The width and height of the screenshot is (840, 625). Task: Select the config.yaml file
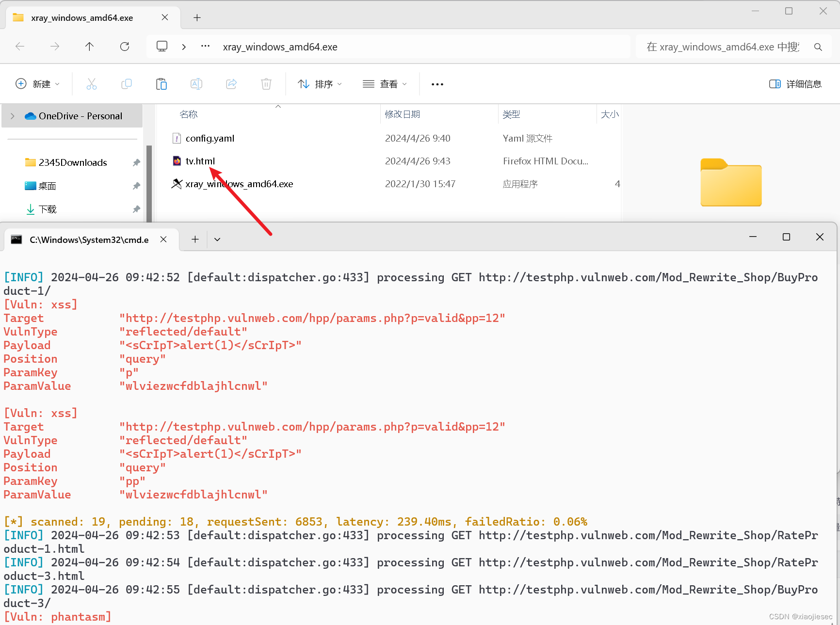pyautogui.click(x=210, y=138)
